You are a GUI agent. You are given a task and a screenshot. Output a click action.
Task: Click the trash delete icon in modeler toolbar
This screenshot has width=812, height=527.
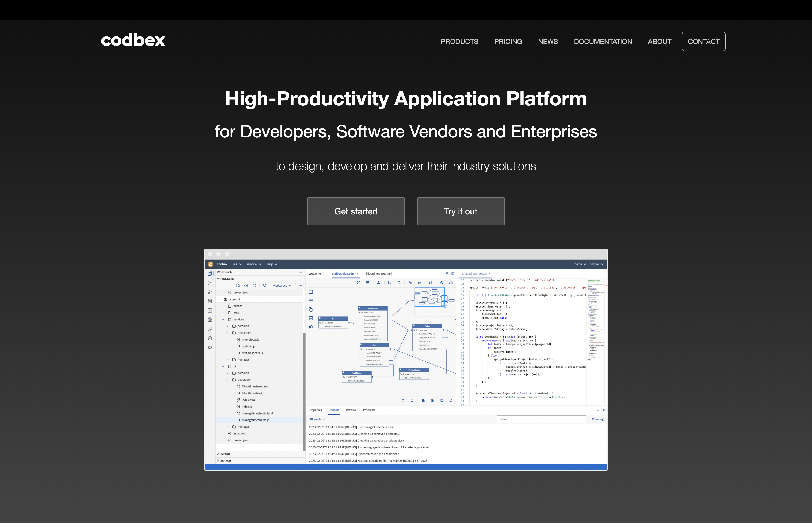tap(430, 283)
